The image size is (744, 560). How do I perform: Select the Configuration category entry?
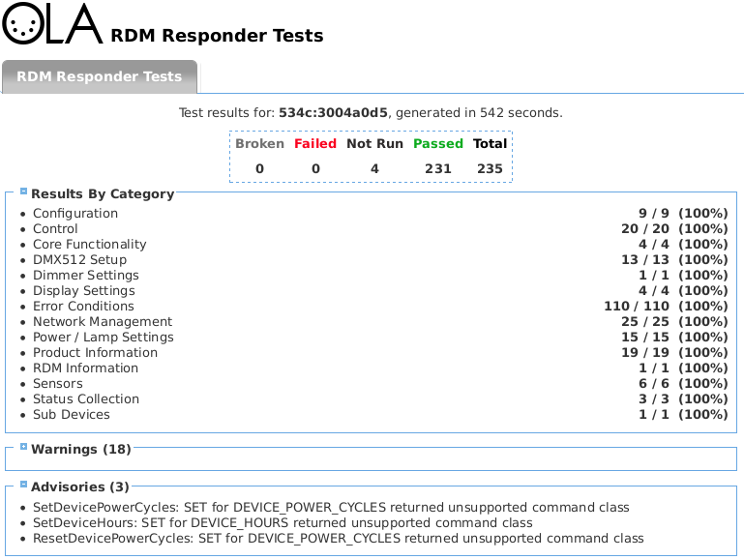[74, 214]
